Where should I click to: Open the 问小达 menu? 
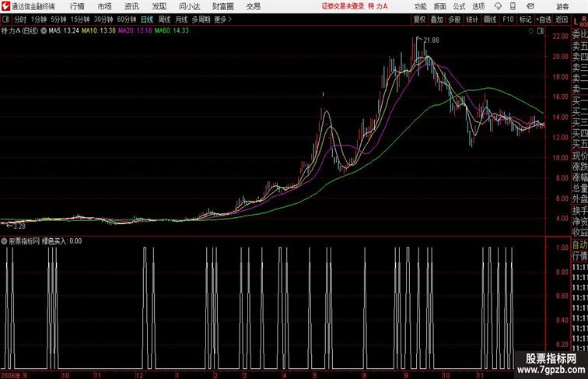pyautogui.click(x=189, y=6)
